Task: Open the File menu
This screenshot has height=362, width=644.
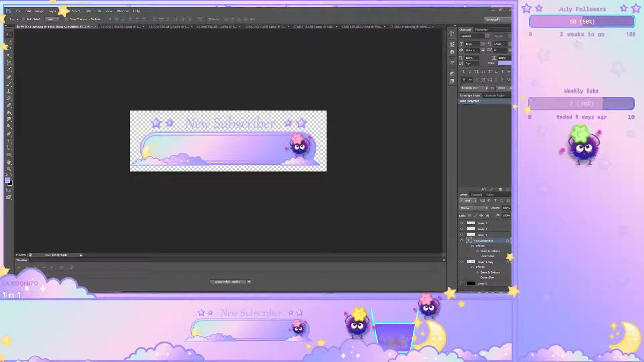Action: pos(18,11)
